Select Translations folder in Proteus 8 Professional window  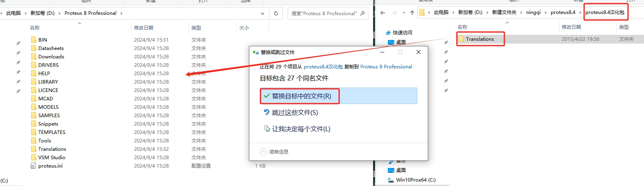click(x=52, y=149)
